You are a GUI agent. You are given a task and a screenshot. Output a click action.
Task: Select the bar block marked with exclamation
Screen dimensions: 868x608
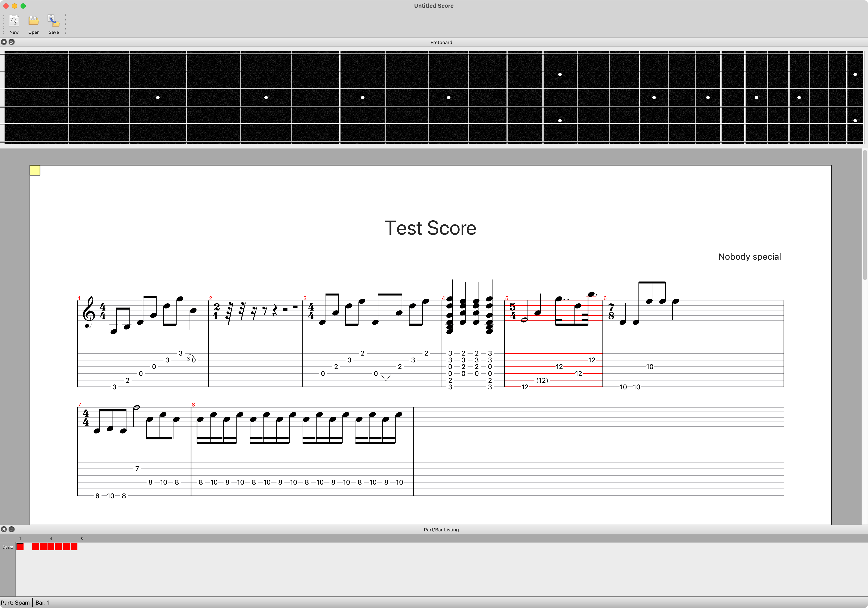(51, 547)
